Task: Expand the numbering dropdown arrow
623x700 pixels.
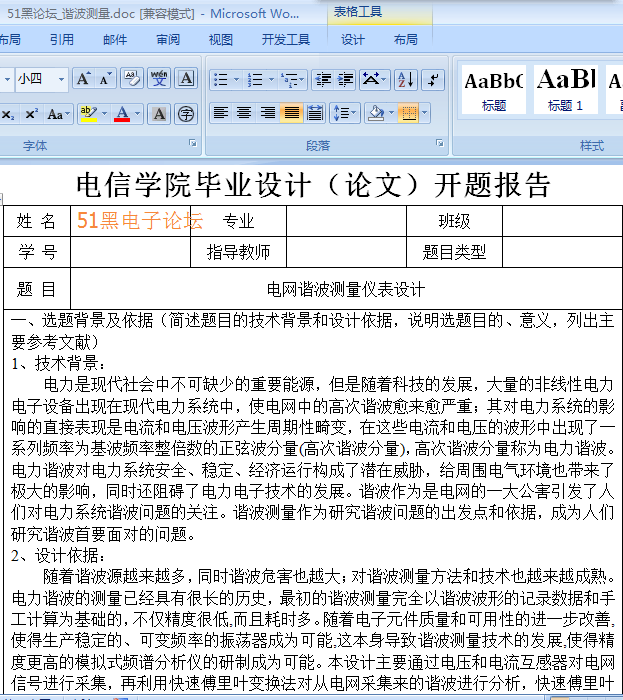Action: point(271,80)
